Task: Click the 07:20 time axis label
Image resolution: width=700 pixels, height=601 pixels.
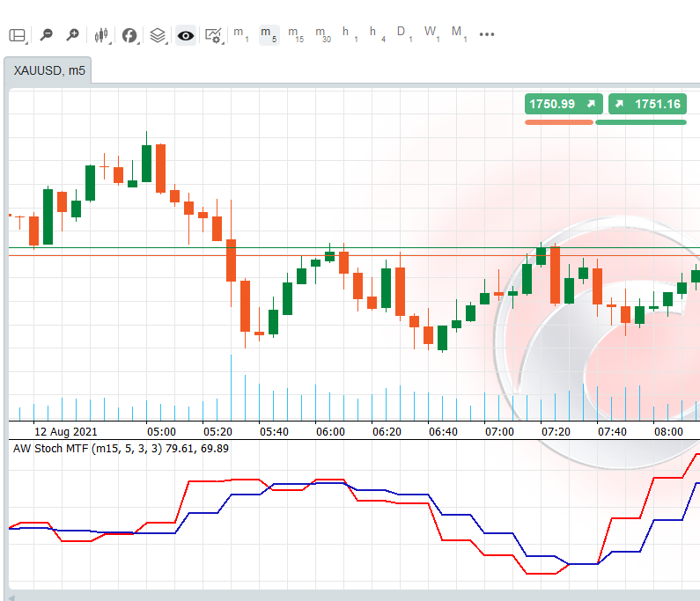Action: coord(556,432)
